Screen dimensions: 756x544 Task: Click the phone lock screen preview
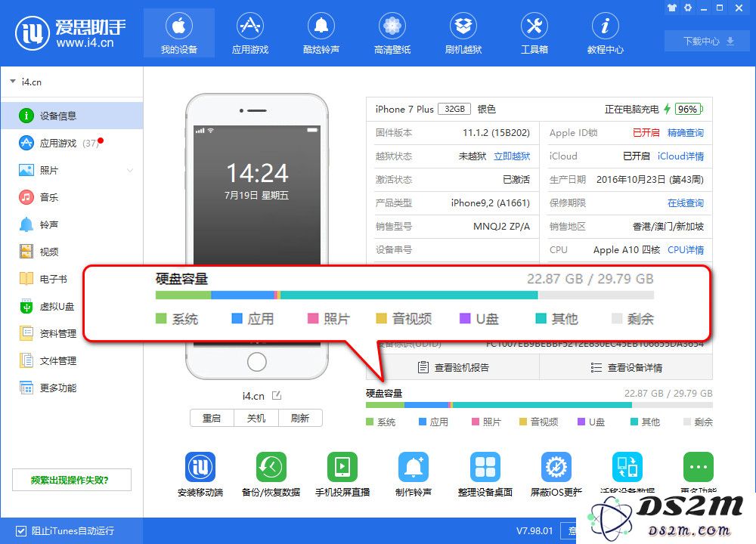[257, 195]
